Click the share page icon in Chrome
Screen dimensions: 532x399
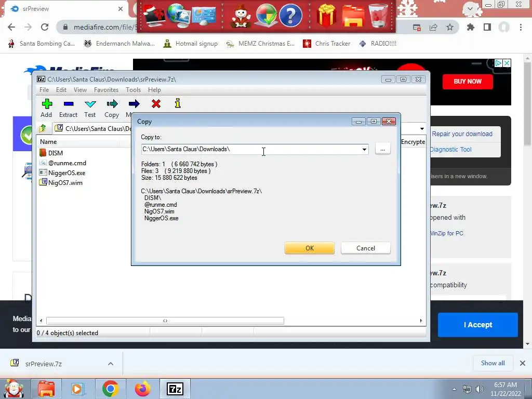pos(433,27)
